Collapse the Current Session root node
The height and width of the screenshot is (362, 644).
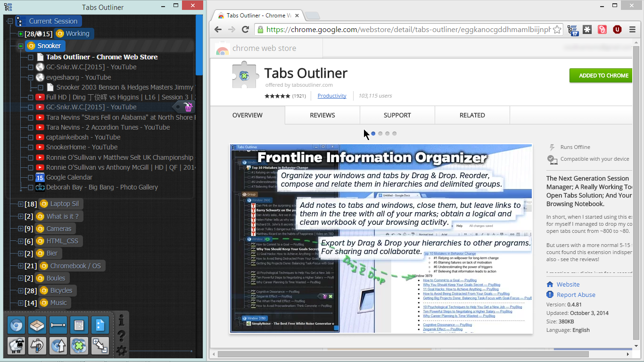pos(10,21)
